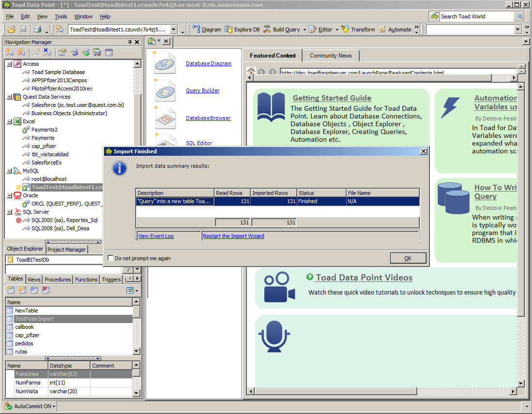
Task: Click the Query Builder link
Action: tap(202, 90)
